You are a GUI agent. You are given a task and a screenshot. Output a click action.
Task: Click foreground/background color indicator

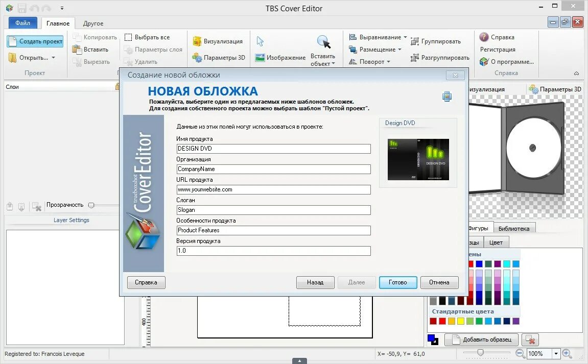tap(432, 339)
